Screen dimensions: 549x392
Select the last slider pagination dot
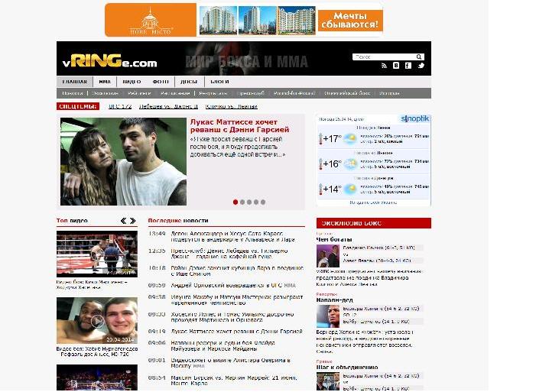click(263, 202)
